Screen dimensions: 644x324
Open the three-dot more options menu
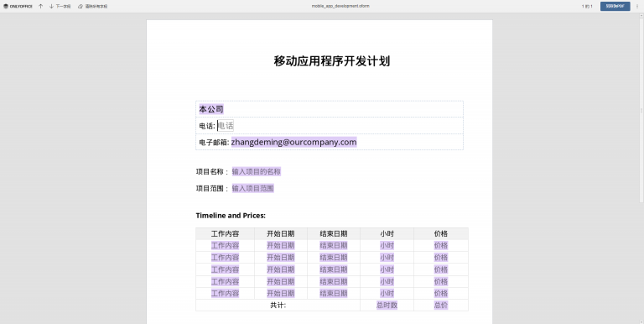[637, 6]
